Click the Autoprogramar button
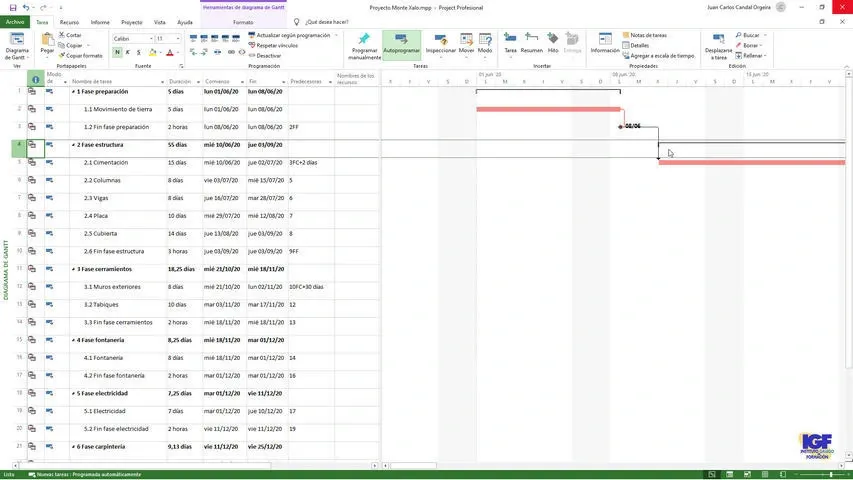853x480 pixels. [401, 46]
